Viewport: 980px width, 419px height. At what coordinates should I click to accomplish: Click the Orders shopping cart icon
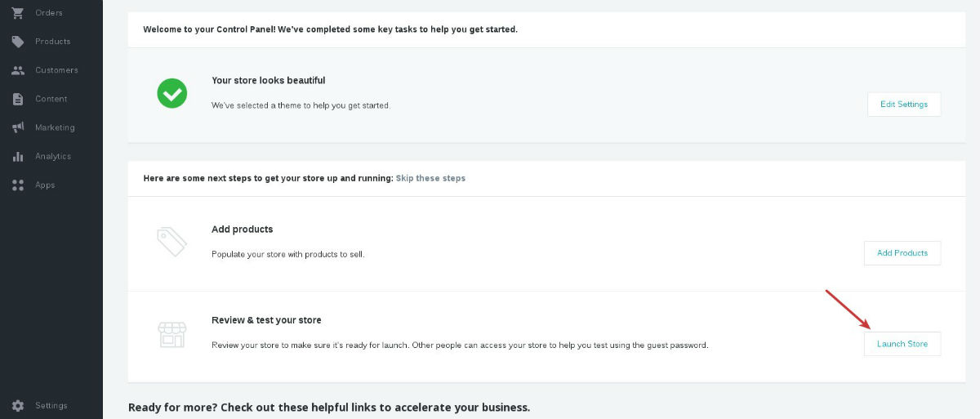pyautogui.click(x=18, y=13)
